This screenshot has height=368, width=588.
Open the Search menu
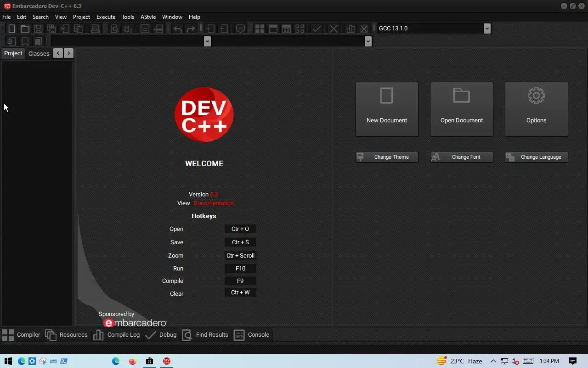40,17
